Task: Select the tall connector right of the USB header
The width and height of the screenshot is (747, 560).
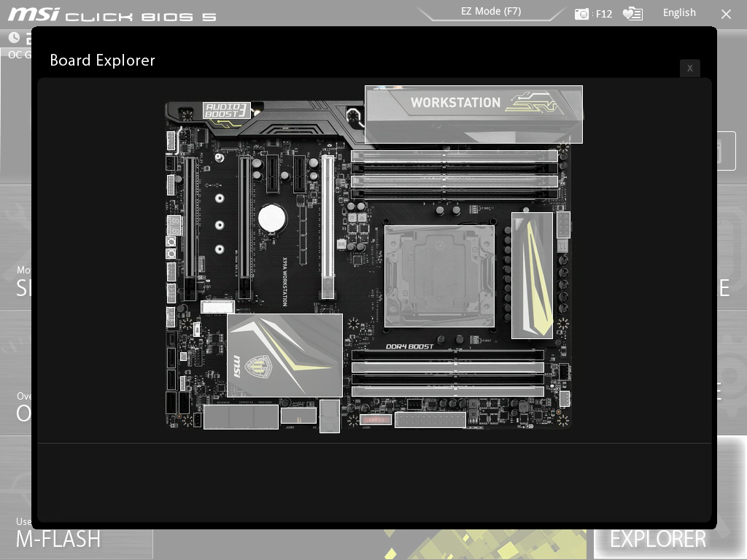Action: click(330, 416)
